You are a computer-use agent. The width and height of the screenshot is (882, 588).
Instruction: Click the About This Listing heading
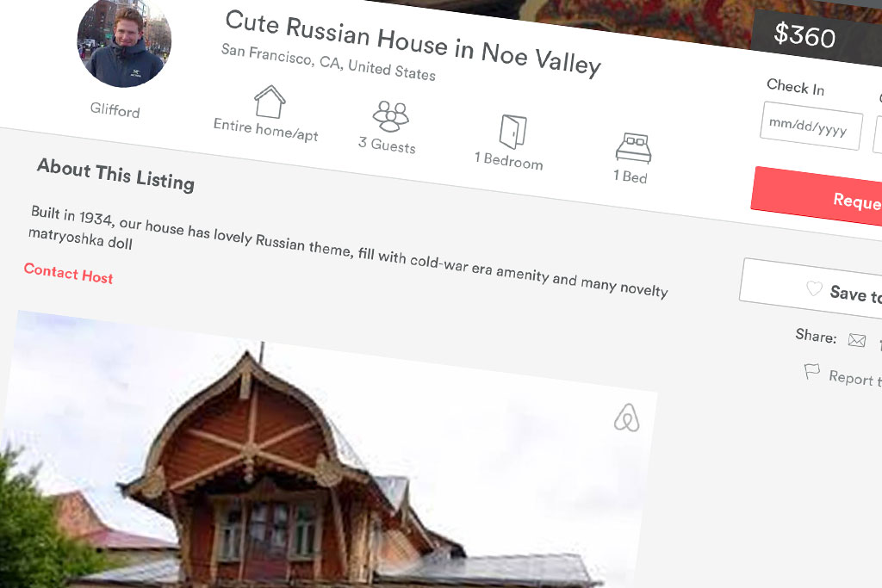(116, 175)
